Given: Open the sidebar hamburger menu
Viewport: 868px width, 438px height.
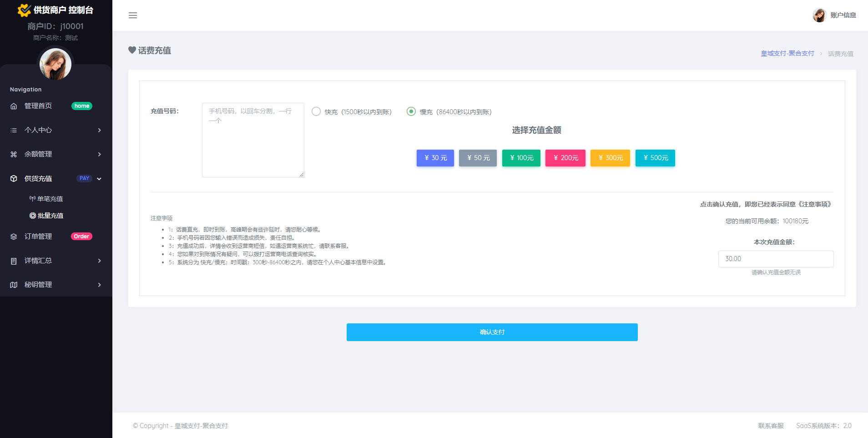Looking at the screenshot, I should click(x=133, y=15).
